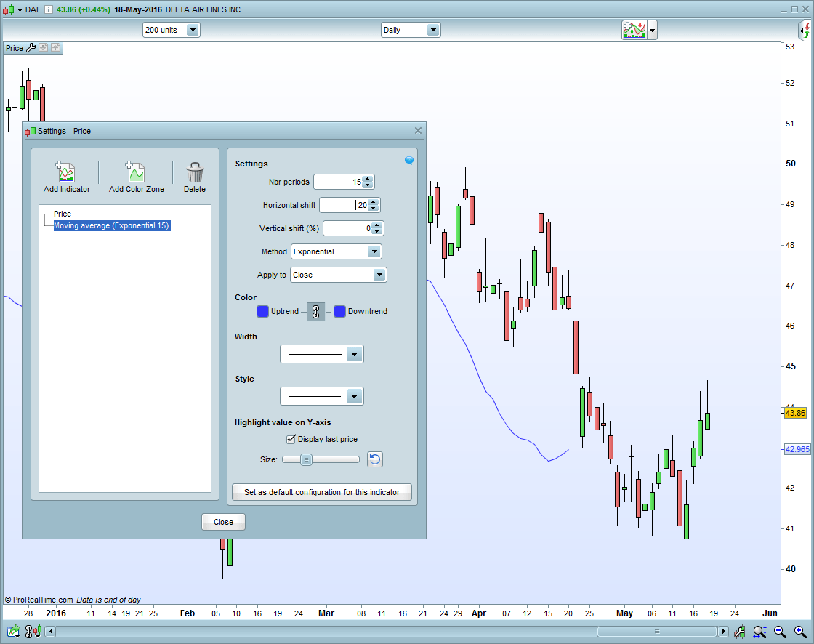Click the export chart icon at bottom left
Viewport: 814px width, 644px height.
pos(14,632)
